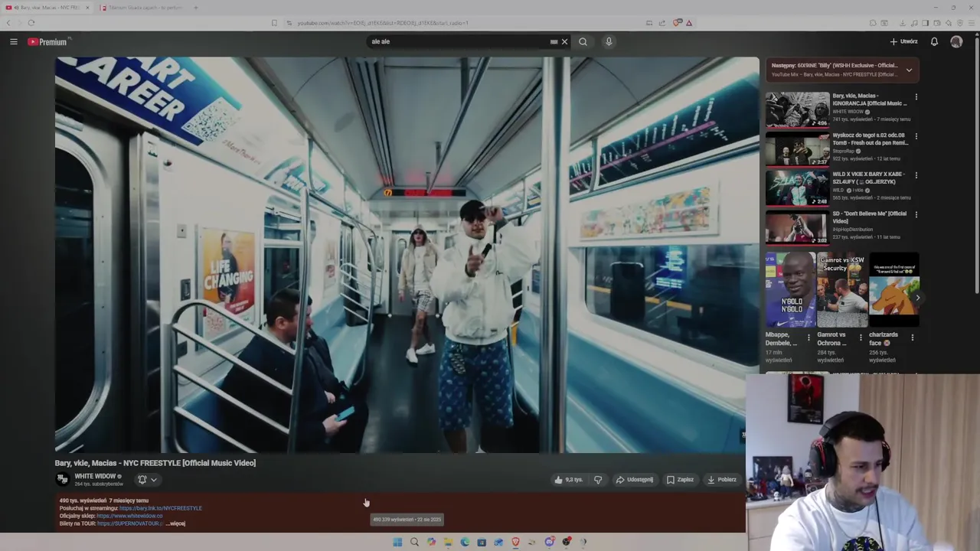Image resolution: width=980 pixels, height=551 pixels.
Task: Open subscription notification bell dropdown
Action: pyautogui.click(x=147, y=480)
